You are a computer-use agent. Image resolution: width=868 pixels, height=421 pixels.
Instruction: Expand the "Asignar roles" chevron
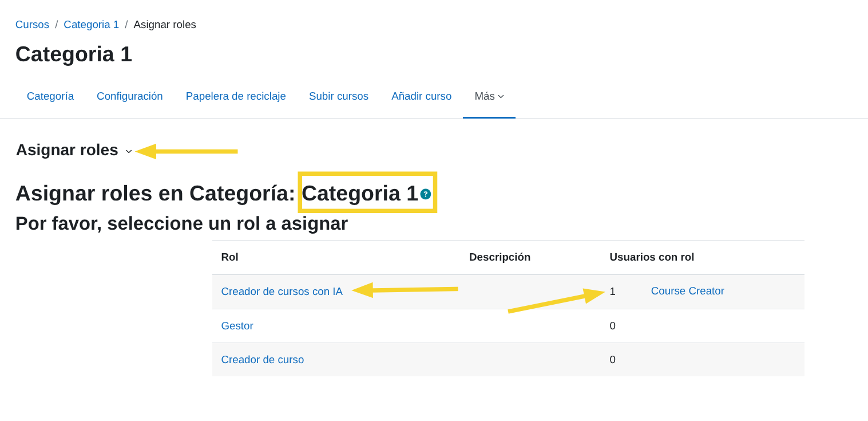pos(128,151)
